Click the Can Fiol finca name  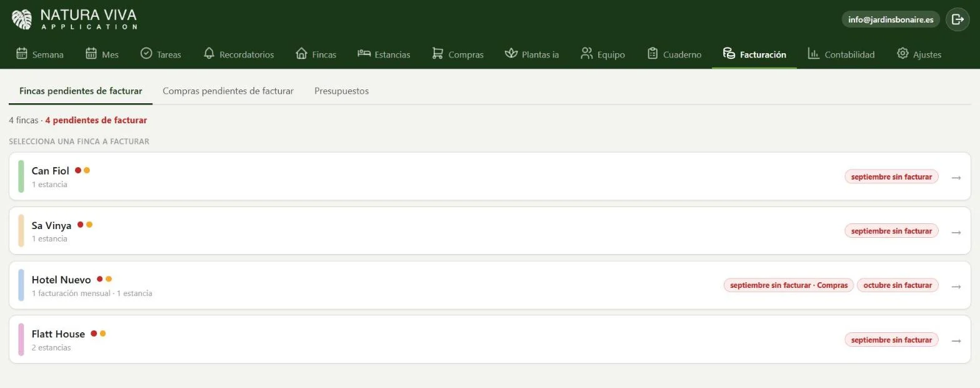click(51, 171)
